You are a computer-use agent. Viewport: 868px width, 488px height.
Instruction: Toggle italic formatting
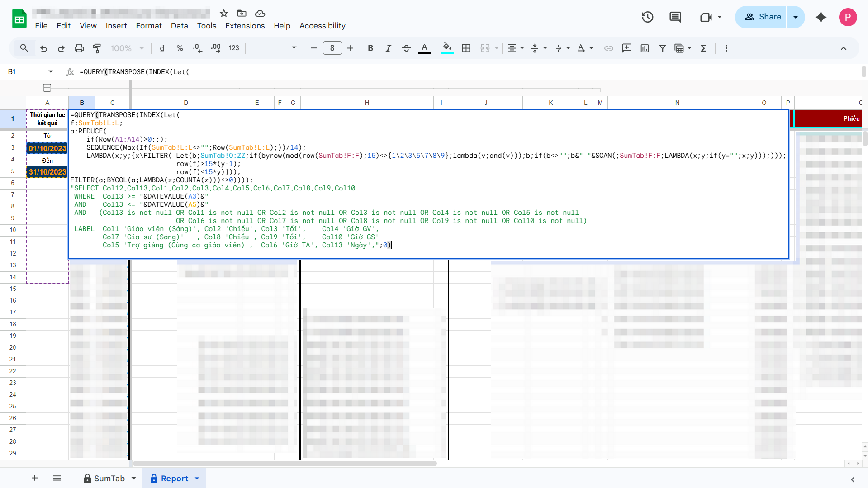(x=388, y=48)
